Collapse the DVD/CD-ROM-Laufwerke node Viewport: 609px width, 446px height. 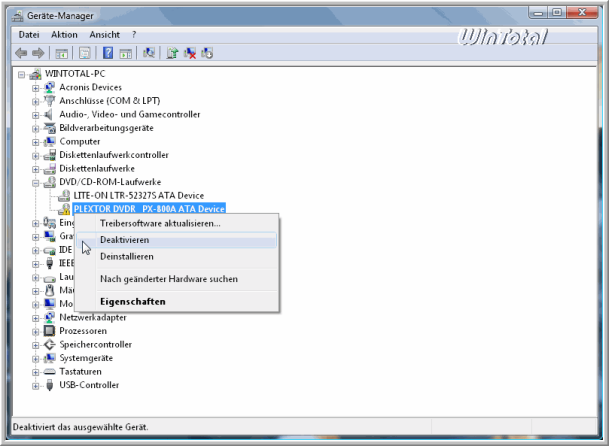35,183
